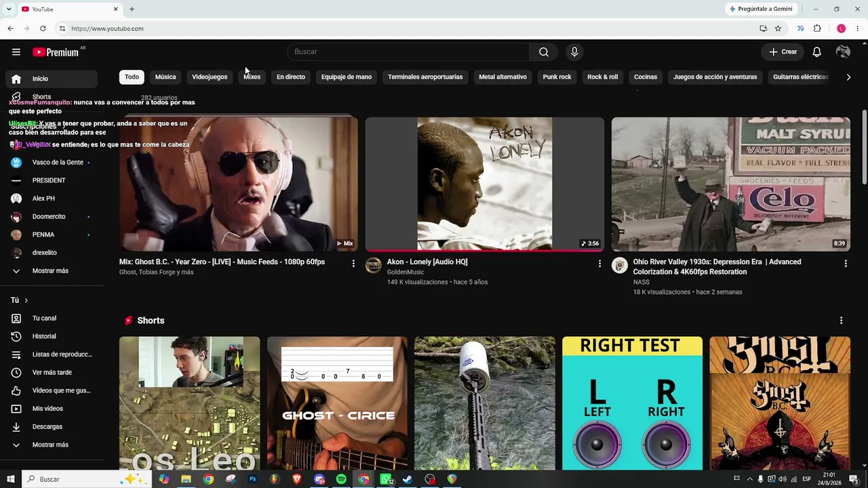
Task: Open the Chrome extensions puzzle menu
Action: [817, 28]
